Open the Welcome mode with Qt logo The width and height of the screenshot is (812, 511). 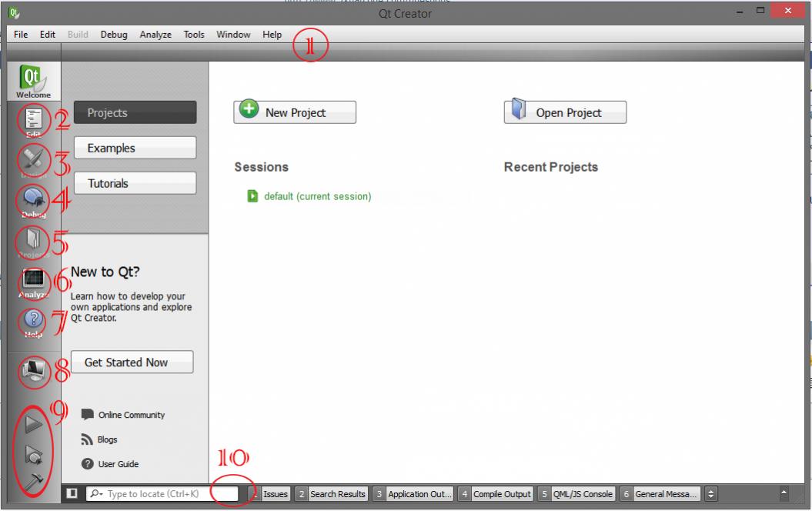34,82
